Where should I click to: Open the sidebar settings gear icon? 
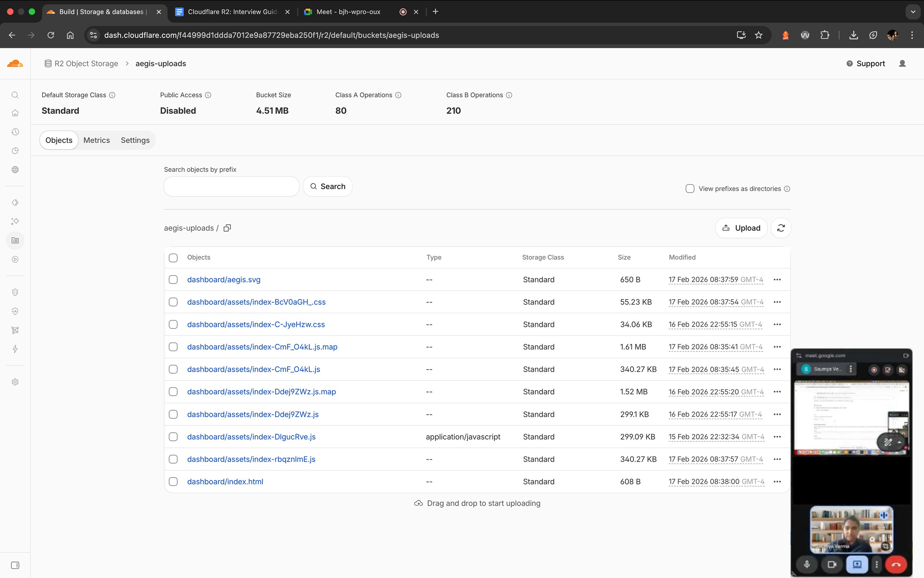click(15, 382)
